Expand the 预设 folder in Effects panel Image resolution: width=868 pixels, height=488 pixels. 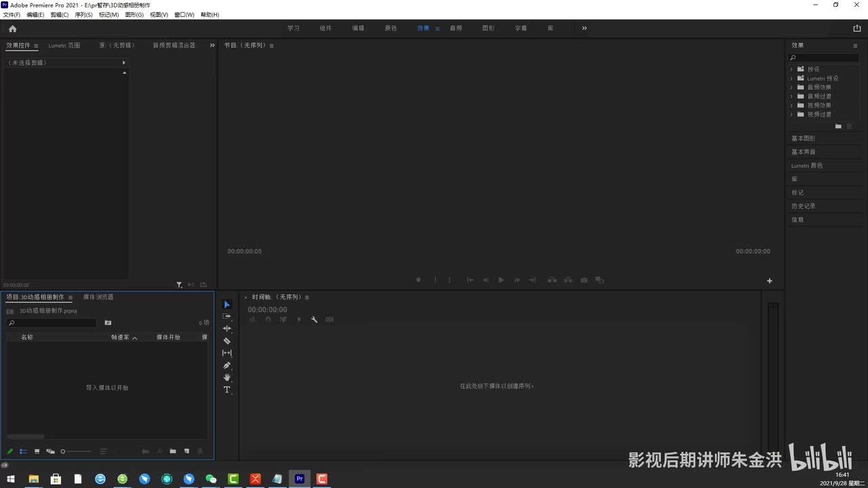click(x=791, y=69)
